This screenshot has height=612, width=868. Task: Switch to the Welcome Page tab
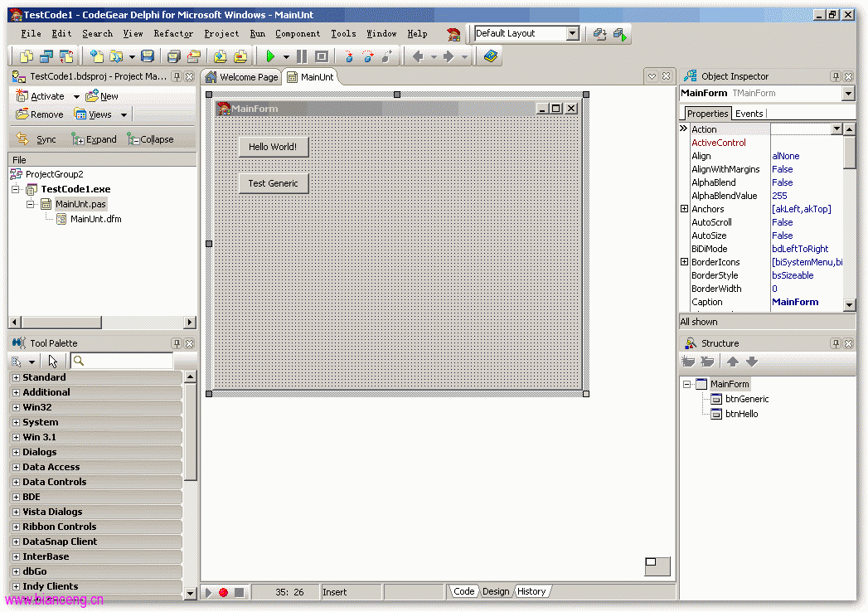coord(241,77)
